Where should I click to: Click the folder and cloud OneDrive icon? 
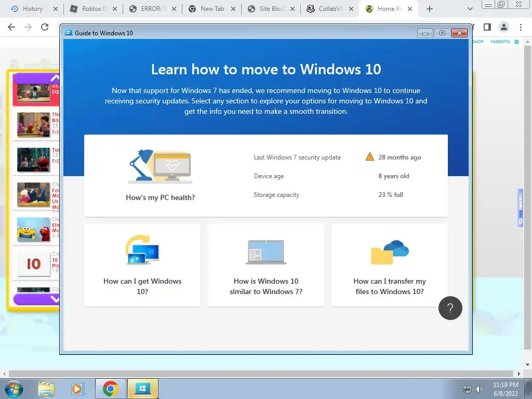tap(390, 252)
